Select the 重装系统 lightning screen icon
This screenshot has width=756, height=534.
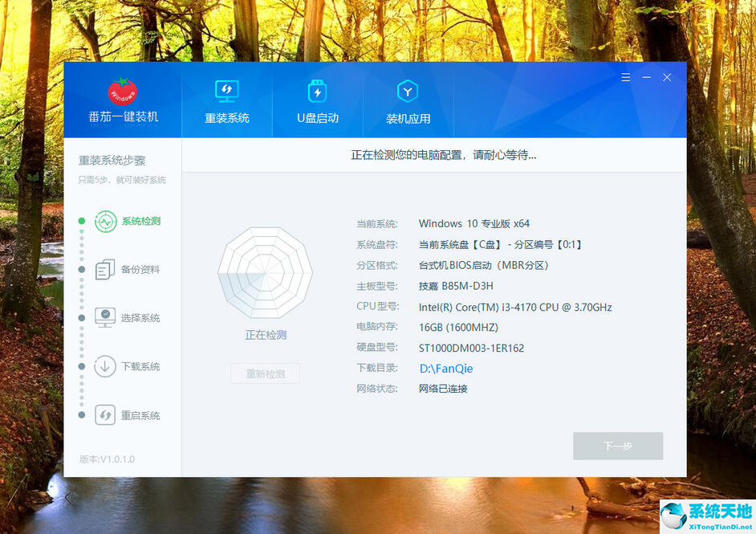pos(227,92)
